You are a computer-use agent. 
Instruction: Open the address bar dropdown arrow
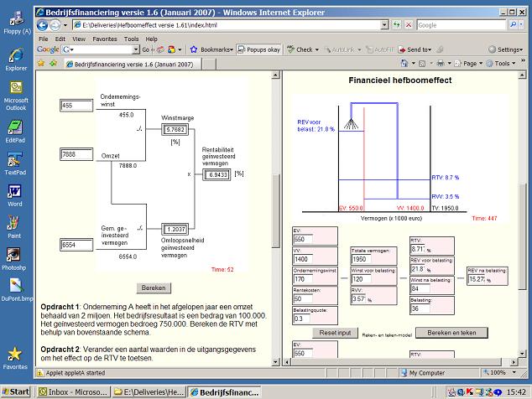(384, 25)
